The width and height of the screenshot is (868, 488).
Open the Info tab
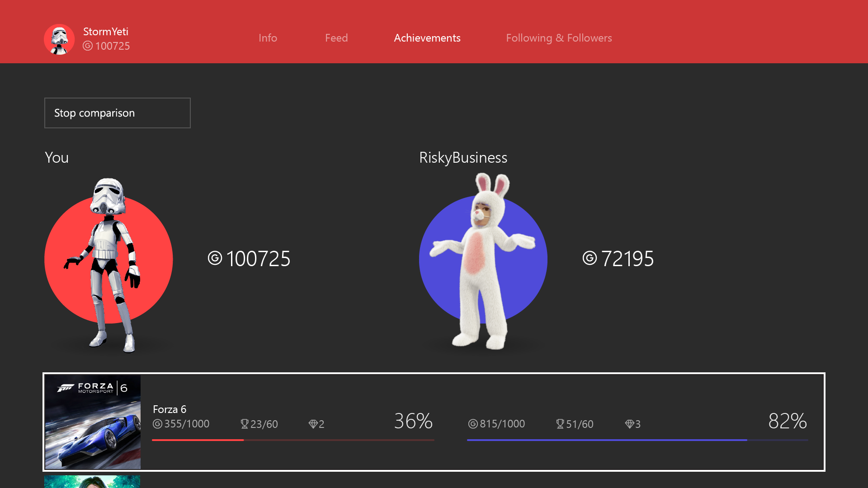coord(268,38)
